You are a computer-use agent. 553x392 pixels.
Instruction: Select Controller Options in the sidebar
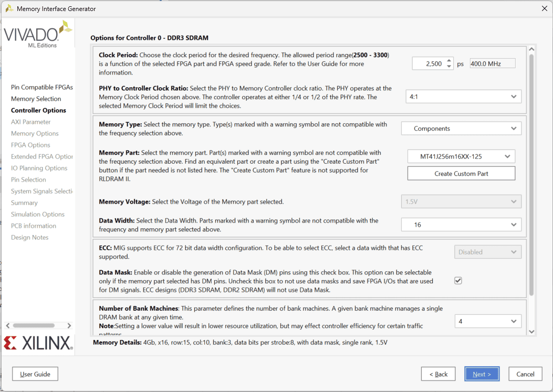(x=38, y=110)
